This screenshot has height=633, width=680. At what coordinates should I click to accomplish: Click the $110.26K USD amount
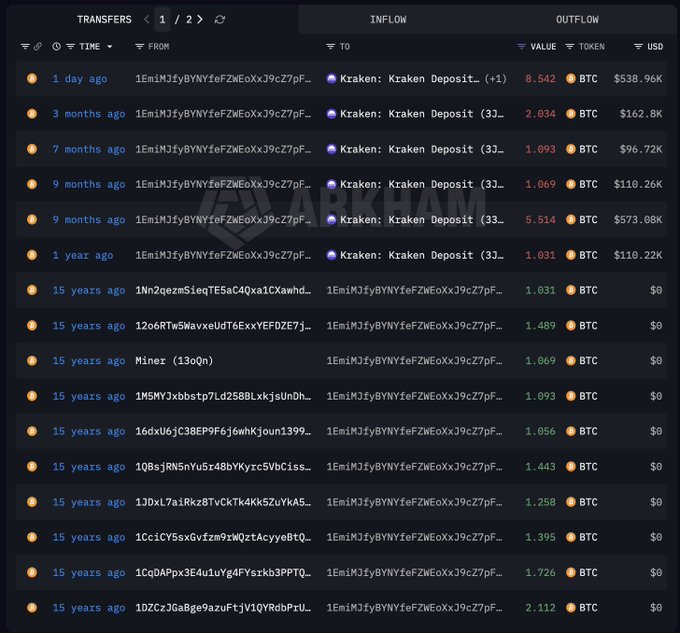[638, 184]
